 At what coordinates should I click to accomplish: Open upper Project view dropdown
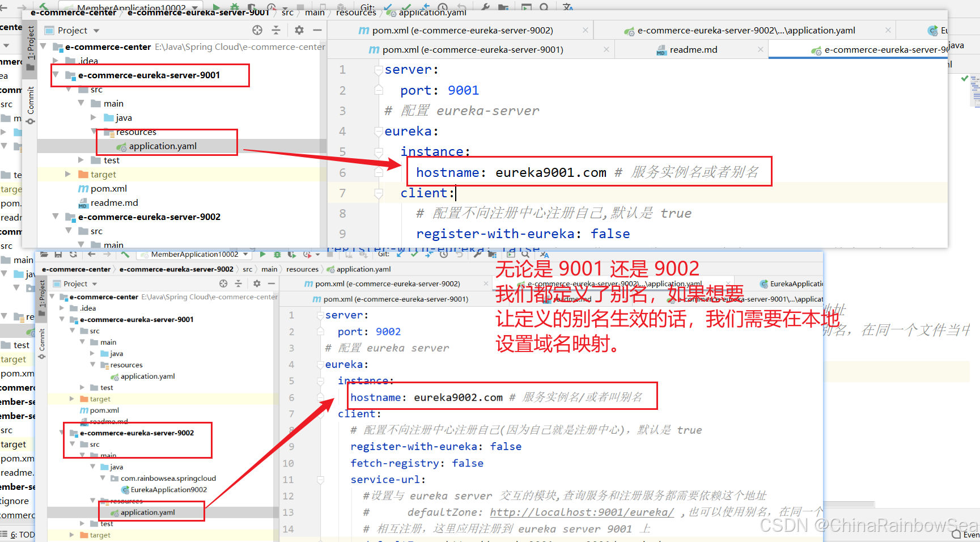[x=96, y=31]
